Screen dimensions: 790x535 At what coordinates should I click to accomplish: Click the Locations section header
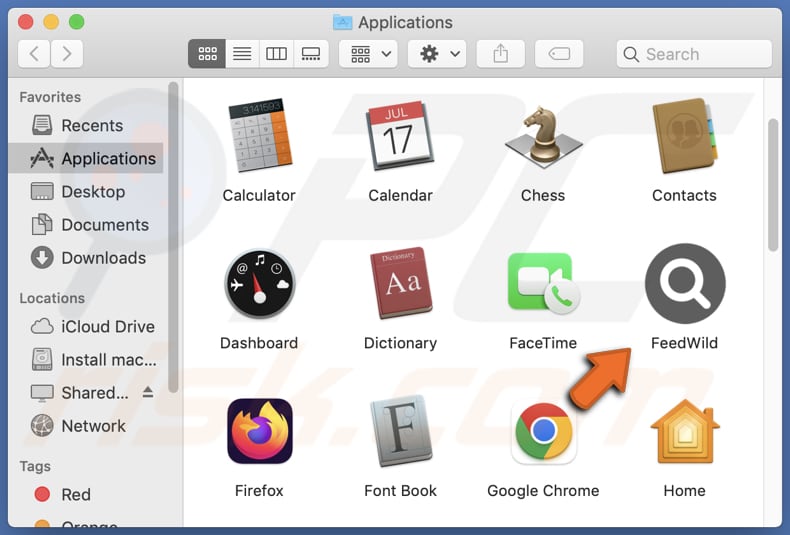coord(52,298)
